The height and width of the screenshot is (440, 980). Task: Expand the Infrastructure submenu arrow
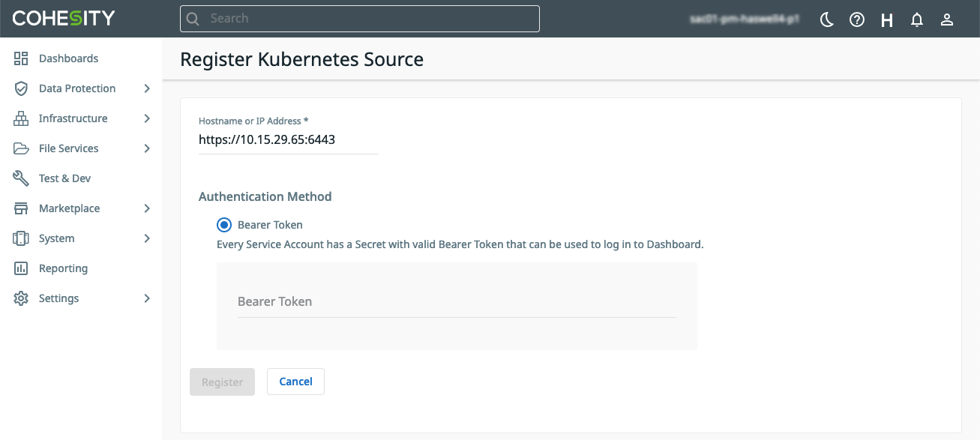click(147, 118)
